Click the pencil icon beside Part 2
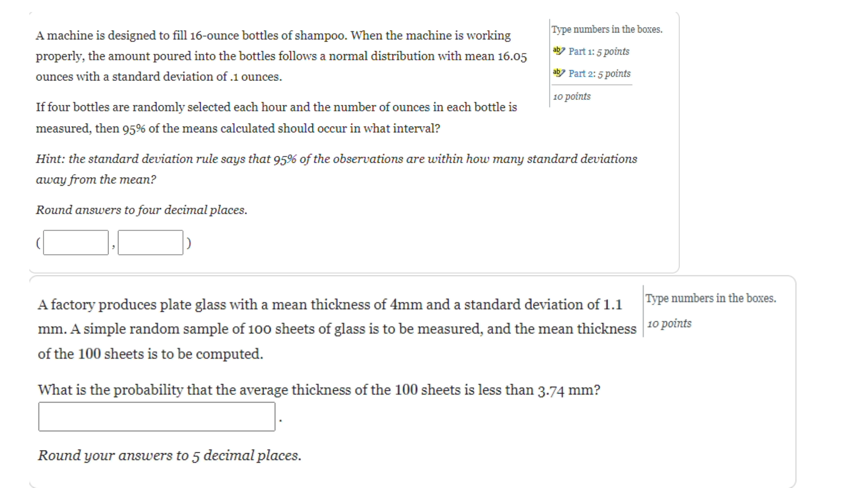The image size is (868, 488). 559,73
